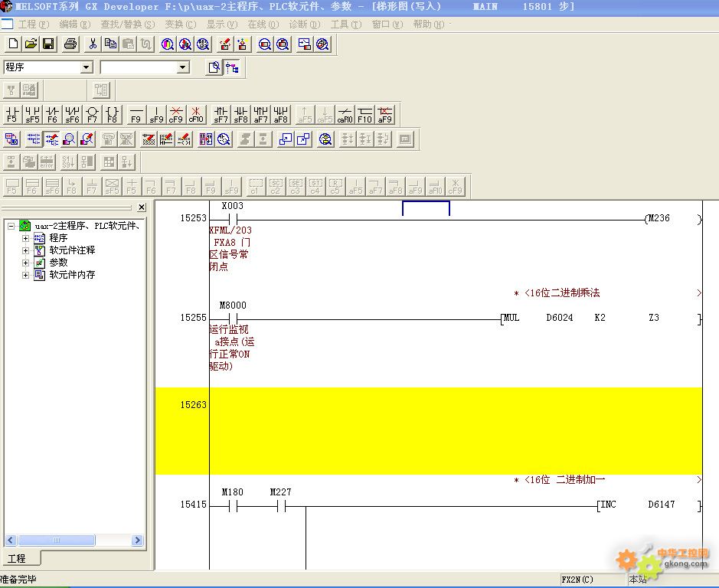Close the project tree panel
The image size is (719, 588).
142,207
